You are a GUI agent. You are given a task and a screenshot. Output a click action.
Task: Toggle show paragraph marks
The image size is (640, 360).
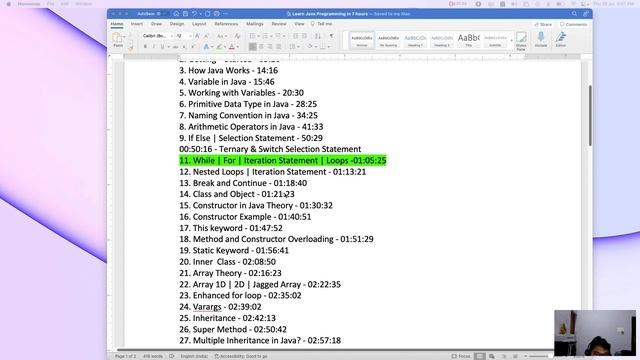tap(331, 36)
